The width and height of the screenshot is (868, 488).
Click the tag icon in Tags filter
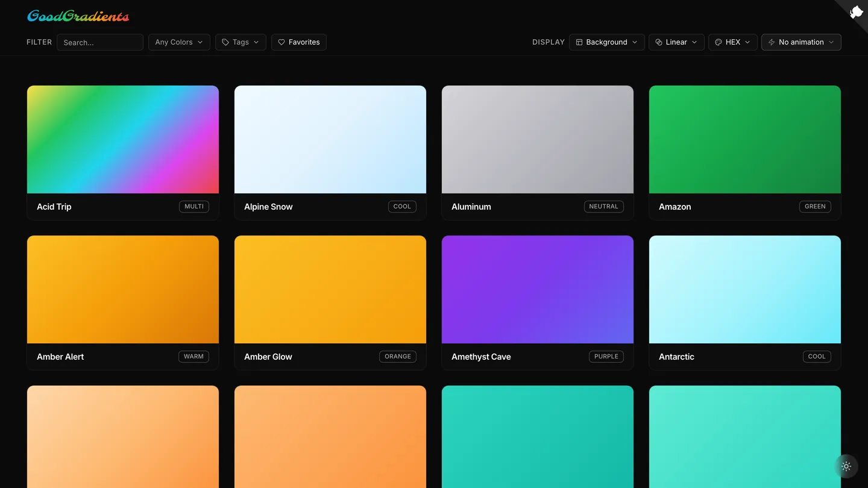click(x=225, y=42)
